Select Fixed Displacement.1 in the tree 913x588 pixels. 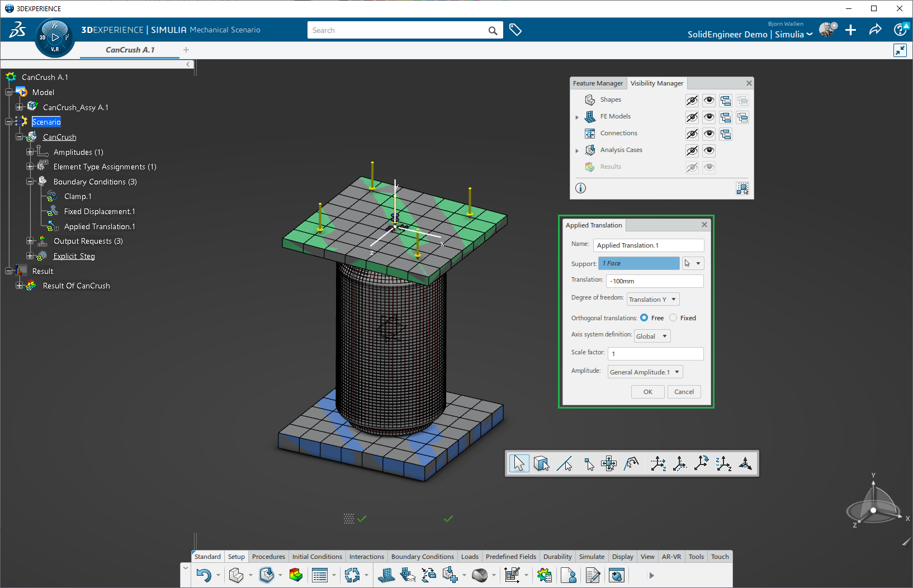100,211
